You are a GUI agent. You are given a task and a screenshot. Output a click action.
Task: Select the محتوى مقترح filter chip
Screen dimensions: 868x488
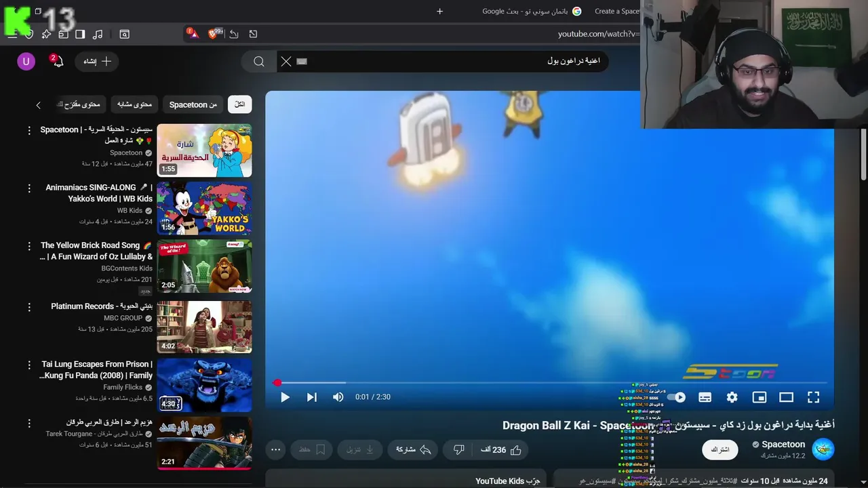click(x=81, y=104)
